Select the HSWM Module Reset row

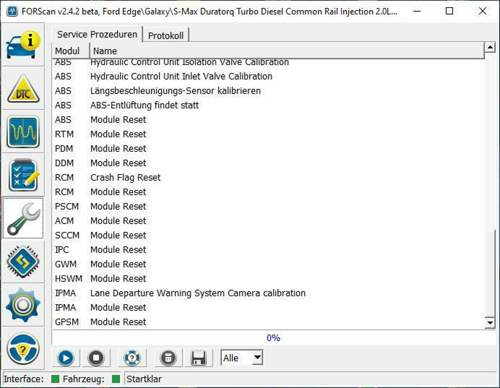pos(268,279)
